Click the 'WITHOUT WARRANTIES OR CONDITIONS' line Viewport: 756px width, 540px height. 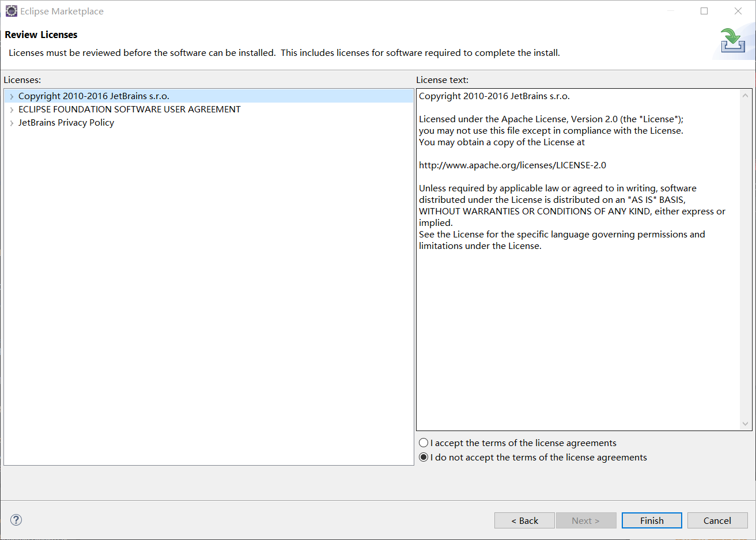click(x=572, y=212)
